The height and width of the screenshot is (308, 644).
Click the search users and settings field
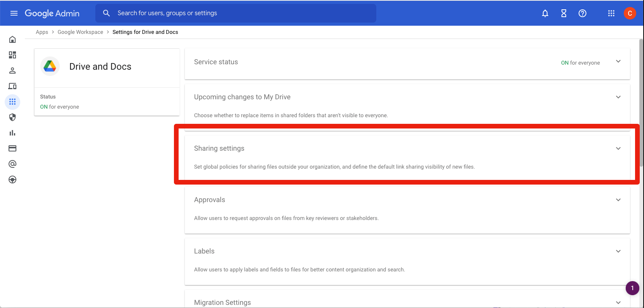point(241,13)
